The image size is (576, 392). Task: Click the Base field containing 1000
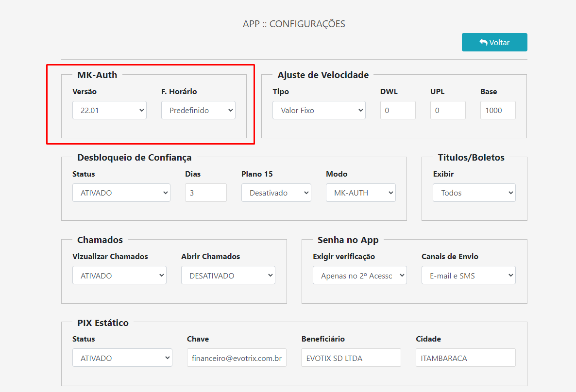498,110
